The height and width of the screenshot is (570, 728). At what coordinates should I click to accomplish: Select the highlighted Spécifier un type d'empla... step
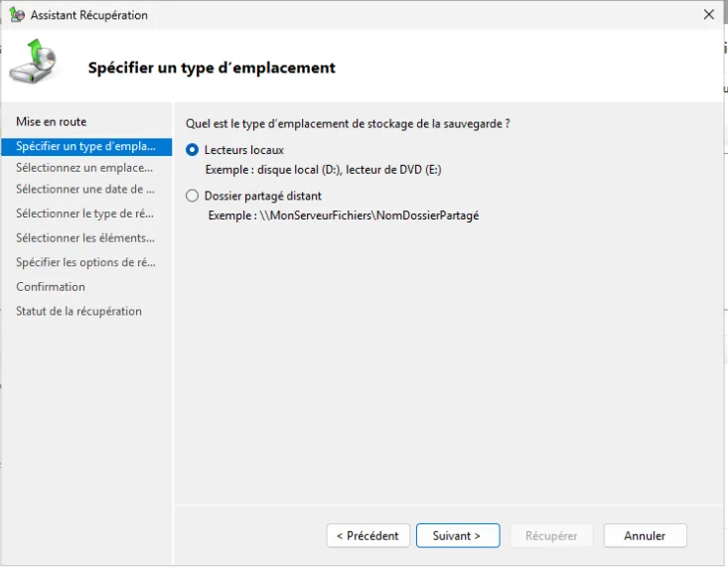click(86, 146)
